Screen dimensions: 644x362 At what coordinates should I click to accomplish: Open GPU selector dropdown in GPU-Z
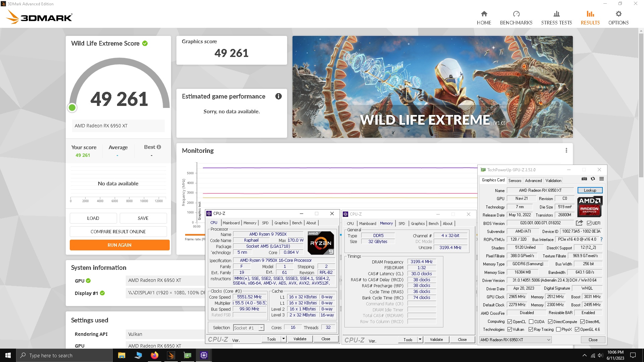515,340
